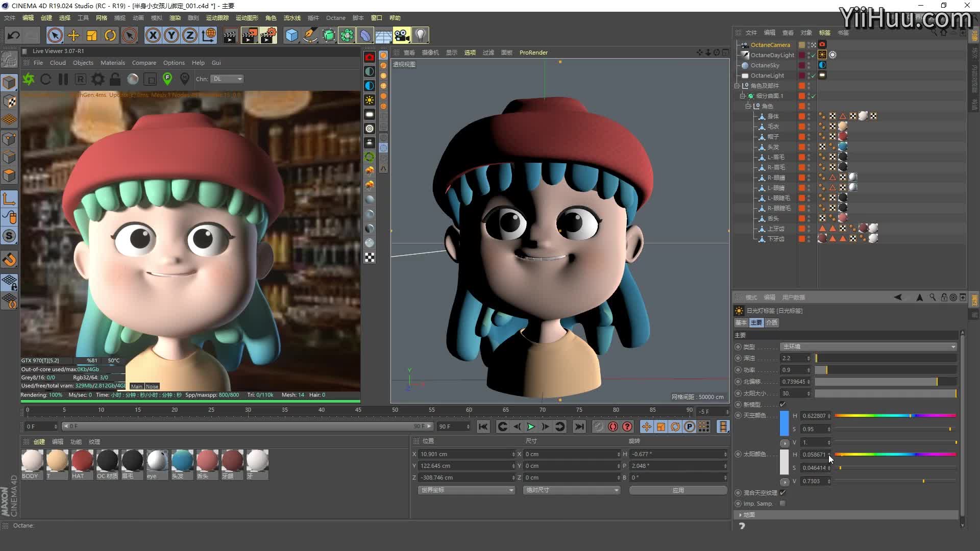
Task: Click the material picker pin icon
Action: point(185,79)
